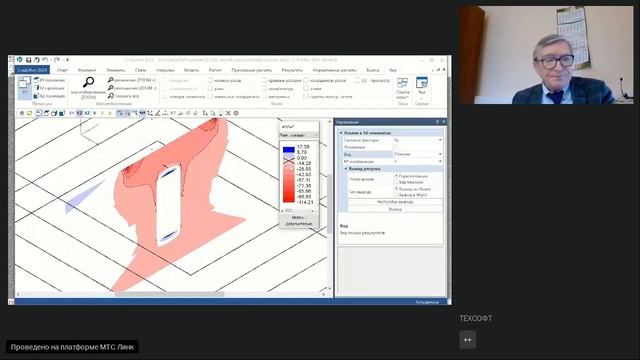The image size is (640, 360).
Task: Click the speaker's webcam video thumbnail
Action: point(546,55)
